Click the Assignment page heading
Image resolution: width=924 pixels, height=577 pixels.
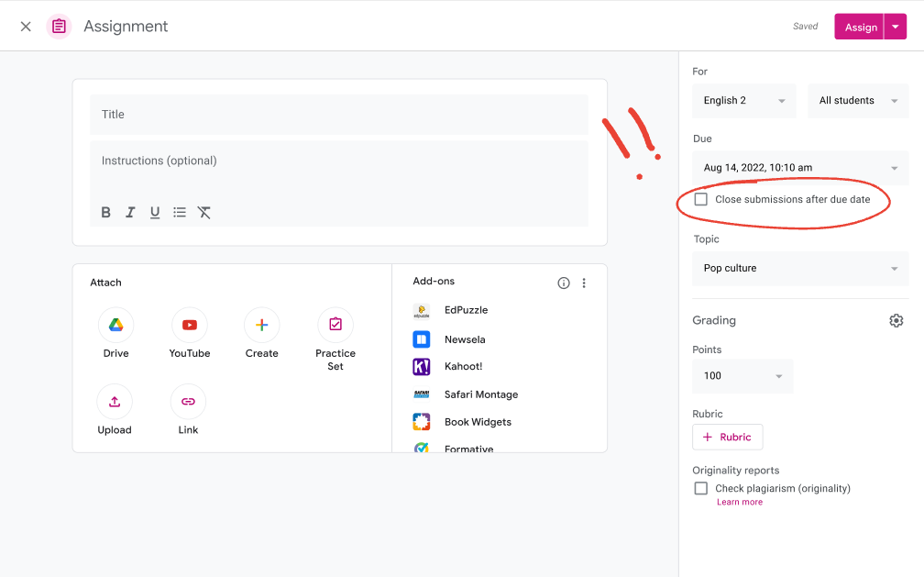126,27
